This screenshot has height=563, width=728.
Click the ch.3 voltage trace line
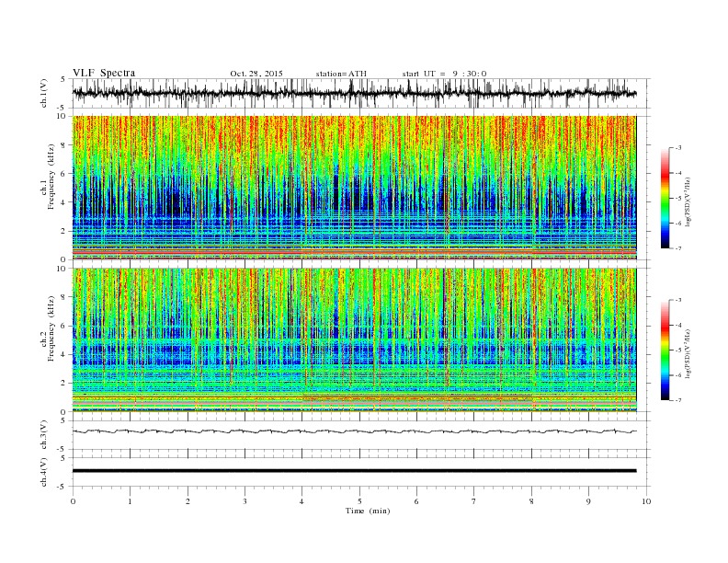354,431
